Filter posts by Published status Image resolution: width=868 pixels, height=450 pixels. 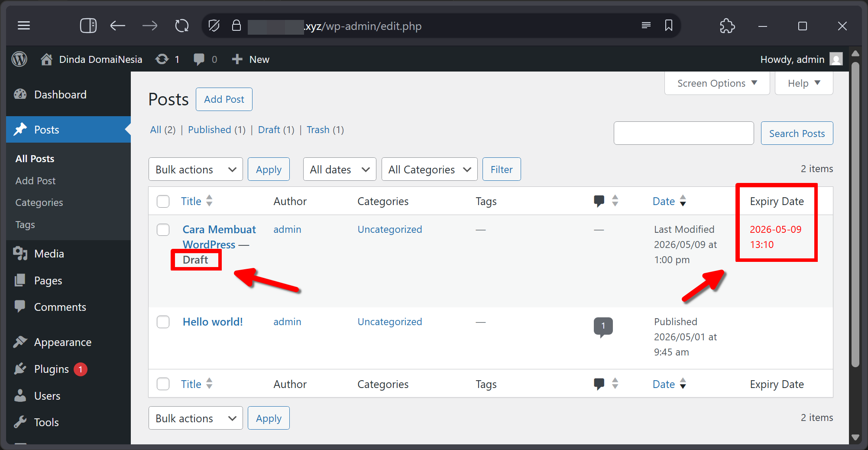click(x=210, y=130)
